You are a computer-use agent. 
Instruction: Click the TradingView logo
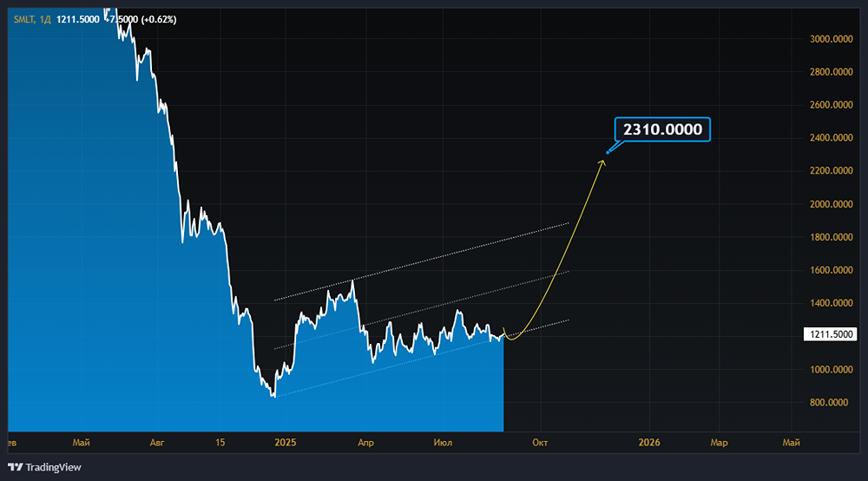(44, 467)
